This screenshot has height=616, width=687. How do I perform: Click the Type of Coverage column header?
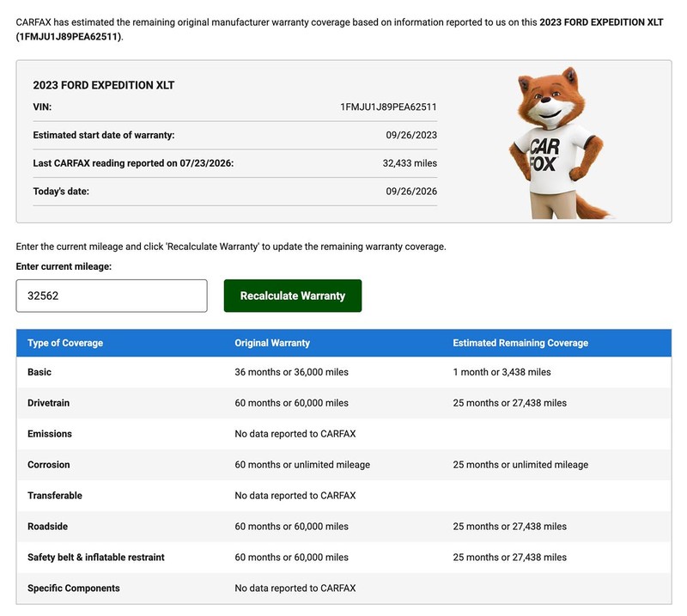click(65, 343)
